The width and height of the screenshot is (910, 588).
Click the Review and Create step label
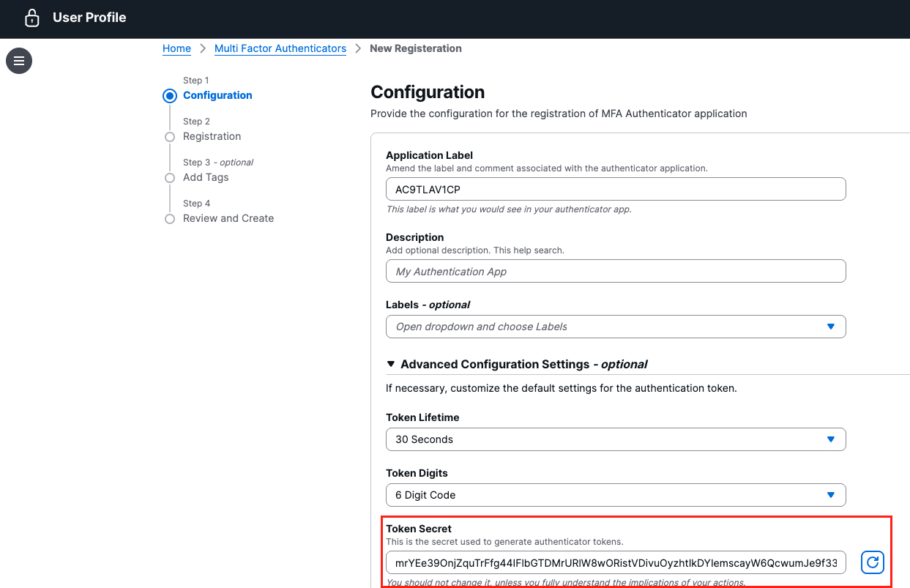coord(228,218)
